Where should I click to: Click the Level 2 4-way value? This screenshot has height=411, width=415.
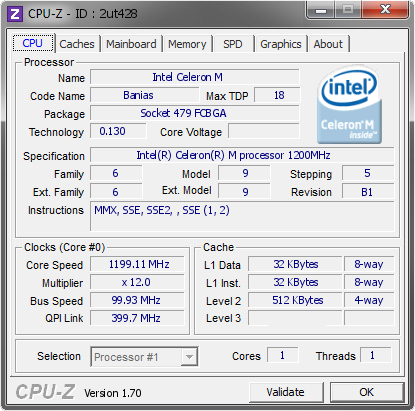tap(369, 300)
